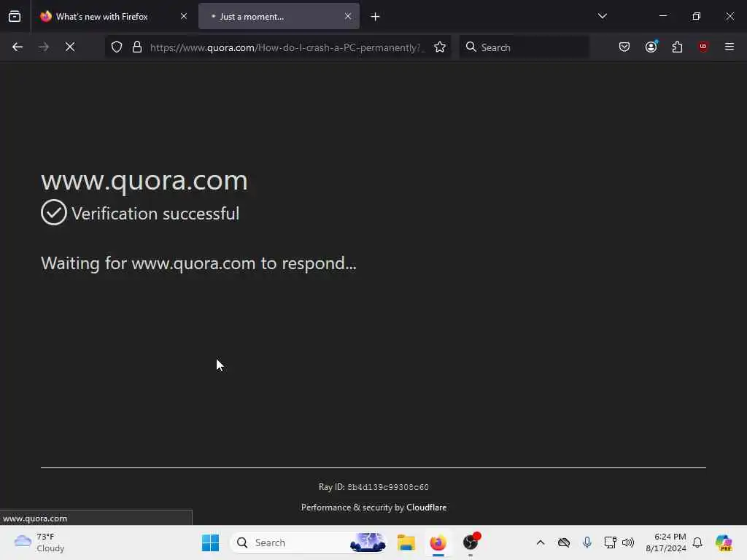Minimize the Firefox window

point(662,16)
